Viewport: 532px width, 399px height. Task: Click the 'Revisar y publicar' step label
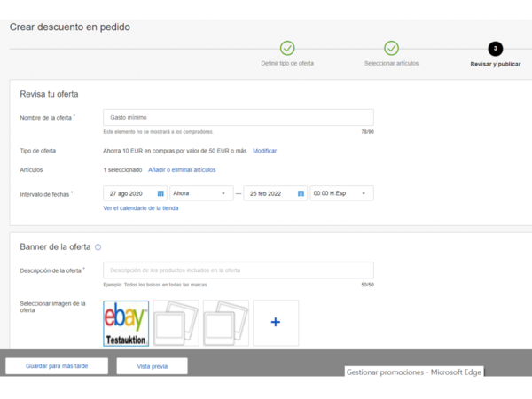click(496, 64)
